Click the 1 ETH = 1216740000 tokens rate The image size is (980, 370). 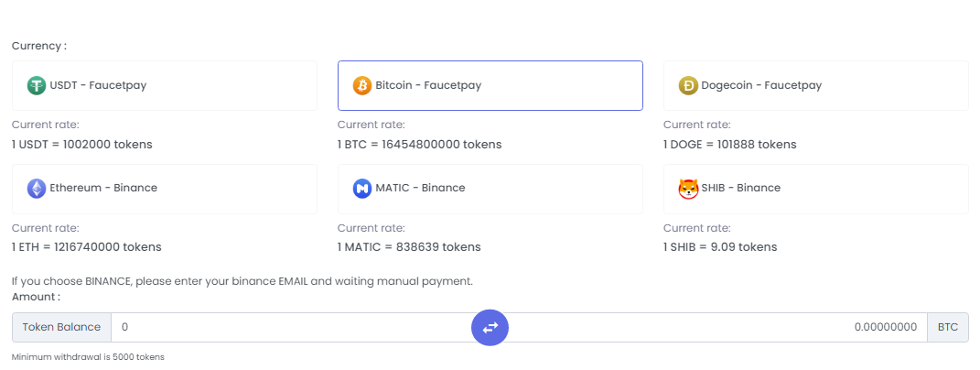(87, 247)
